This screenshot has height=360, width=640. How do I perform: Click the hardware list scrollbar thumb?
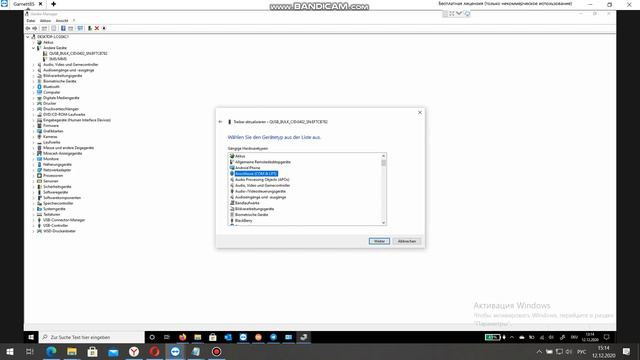(x=383, y=163)
